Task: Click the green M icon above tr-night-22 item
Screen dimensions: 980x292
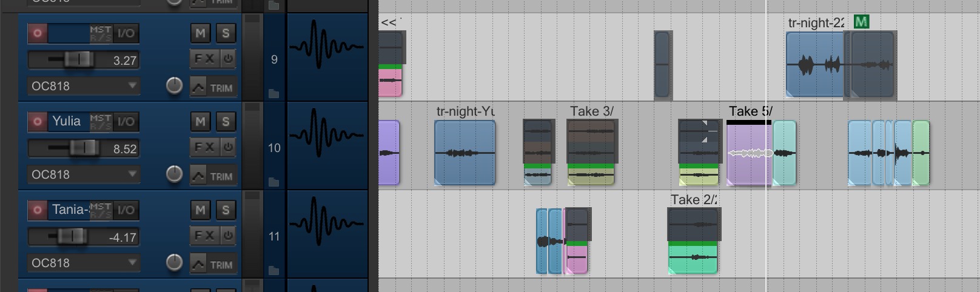Action: [861, 22]
